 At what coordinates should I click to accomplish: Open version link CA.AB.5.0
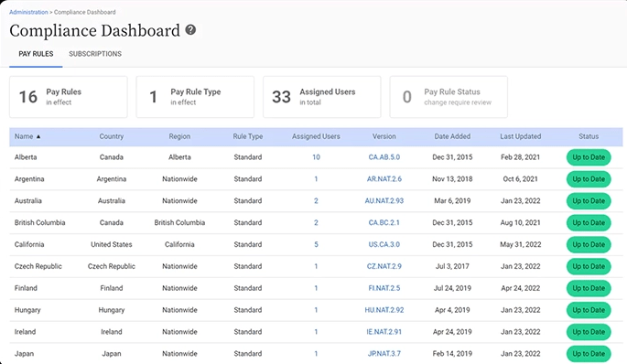click(x=384, y=157)
